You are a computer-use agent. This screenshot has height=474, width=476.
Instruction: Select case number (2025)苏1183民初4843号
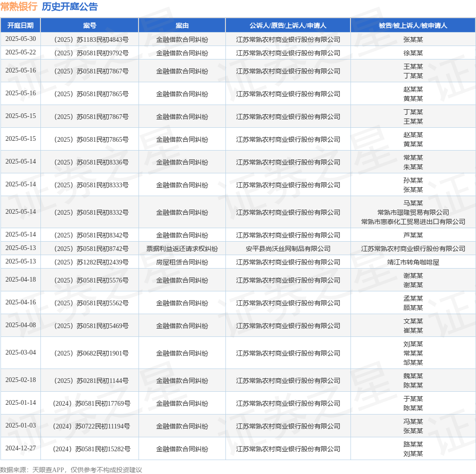pyautogui.click(x=91, y=39)
